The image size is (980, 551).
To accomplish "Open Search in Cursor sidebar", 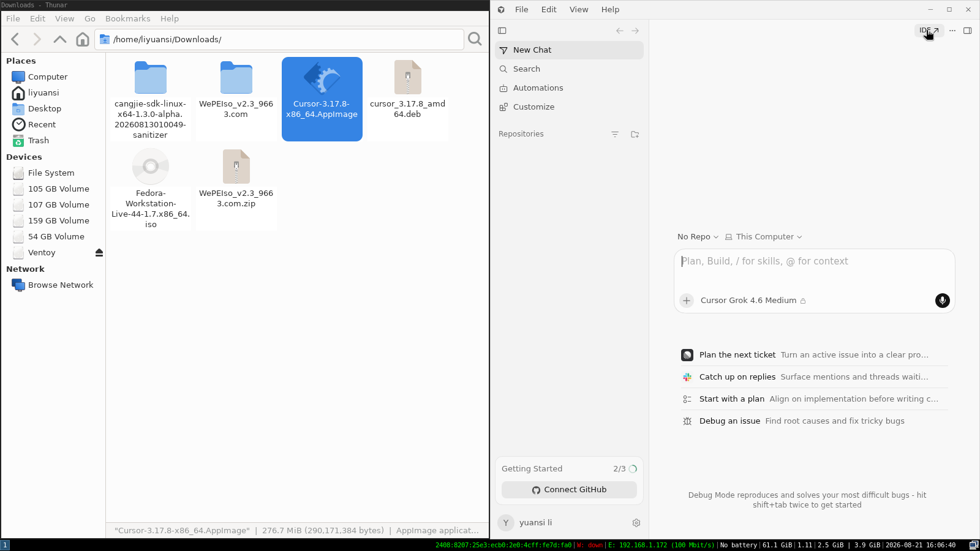I will click(x=569, y=69).
